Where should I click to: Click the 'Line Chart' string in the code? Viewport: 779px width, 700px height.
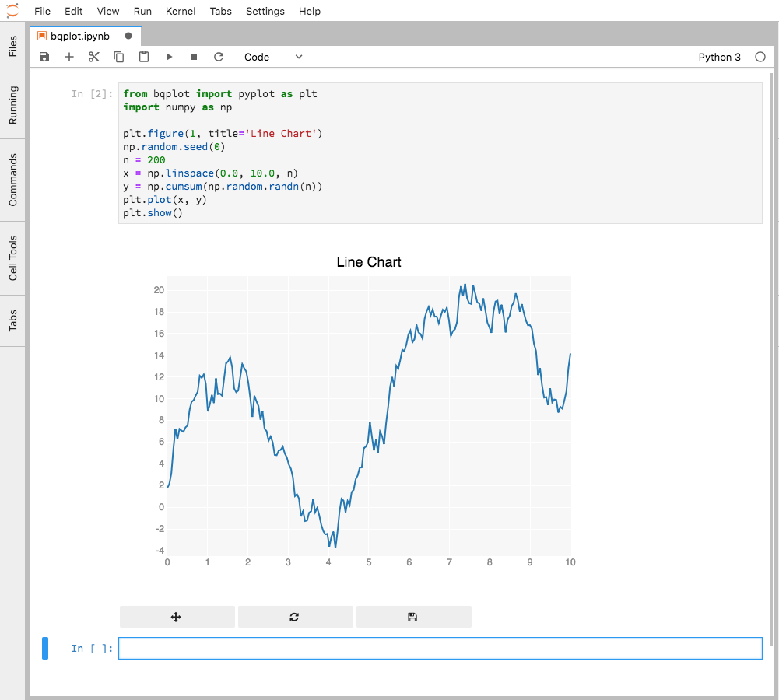pyautogui.click(x=281, y=134)
